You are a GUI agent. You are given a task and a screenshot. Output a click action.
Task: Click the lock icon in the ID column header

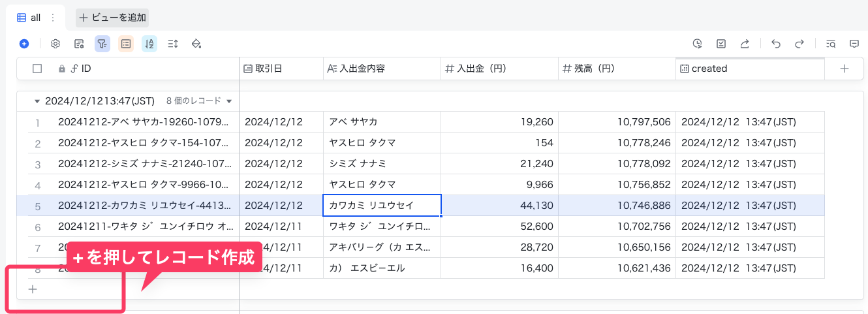click(62, 69)
